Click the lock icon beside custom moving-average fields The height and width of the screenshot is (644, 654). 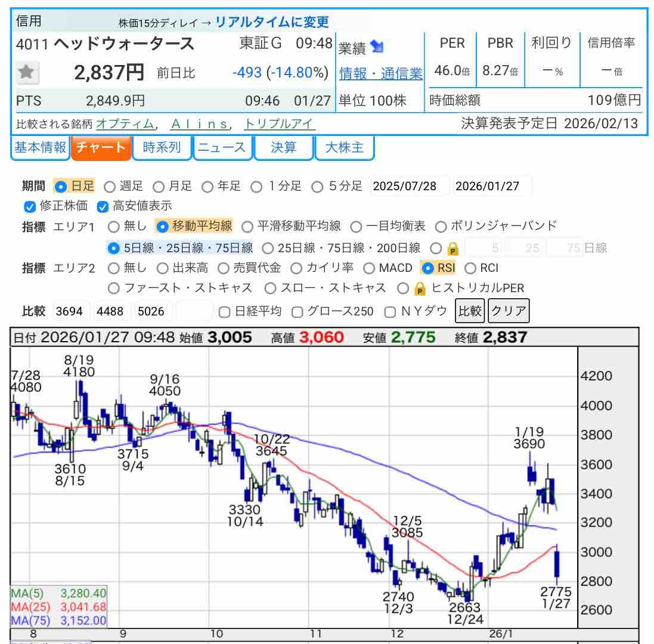[452, 248]
